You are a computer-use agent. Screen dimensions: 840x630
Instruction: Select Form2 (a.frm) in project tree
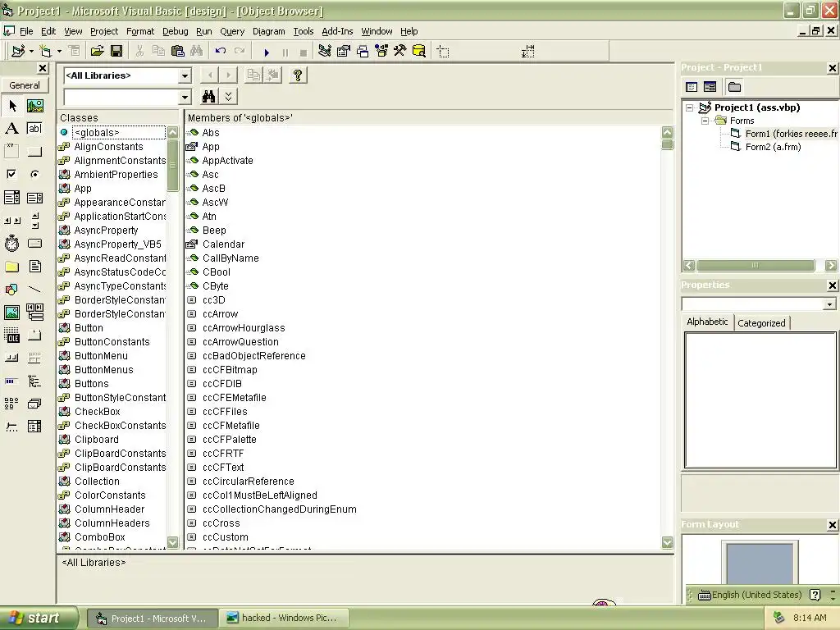tap(773, 147)
